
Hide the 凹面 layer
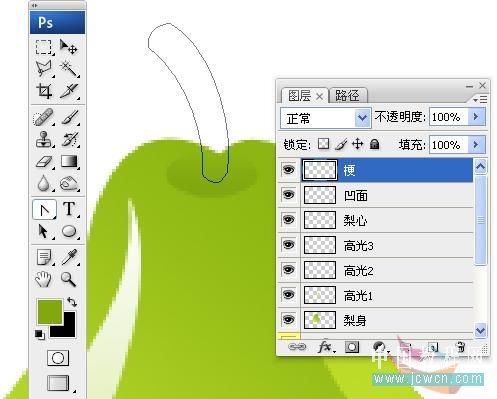pyautogui.click(x=288, y=194)
